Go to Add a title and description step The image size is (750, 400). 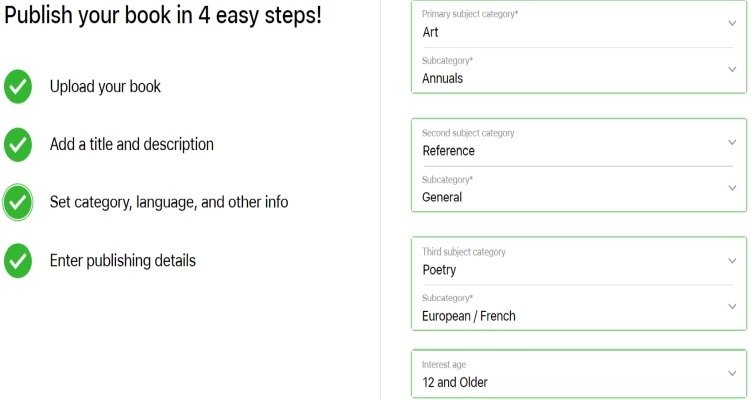132,144
